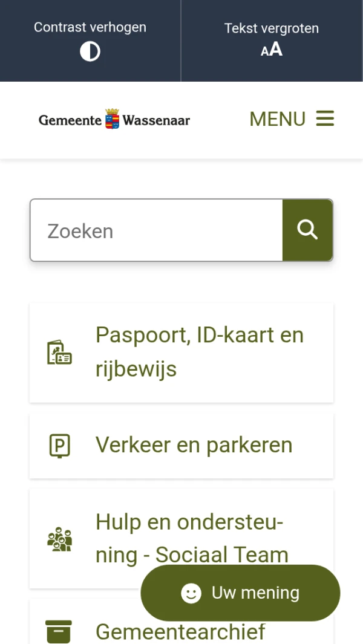
Task: Open 'Hulp en ondersteuning - Sociaal Team'
Action: (x=181, y=538)
